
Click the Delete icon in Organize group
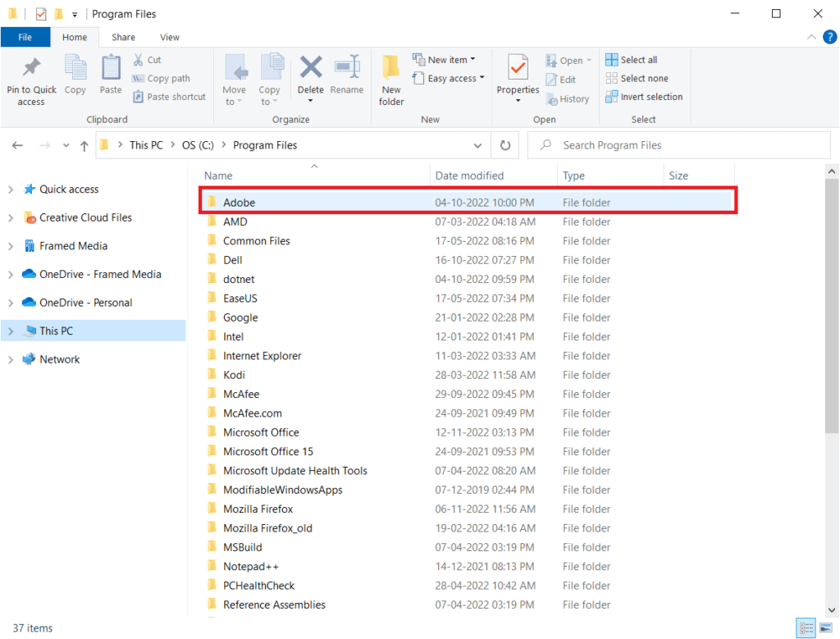(x=311, y=69)
